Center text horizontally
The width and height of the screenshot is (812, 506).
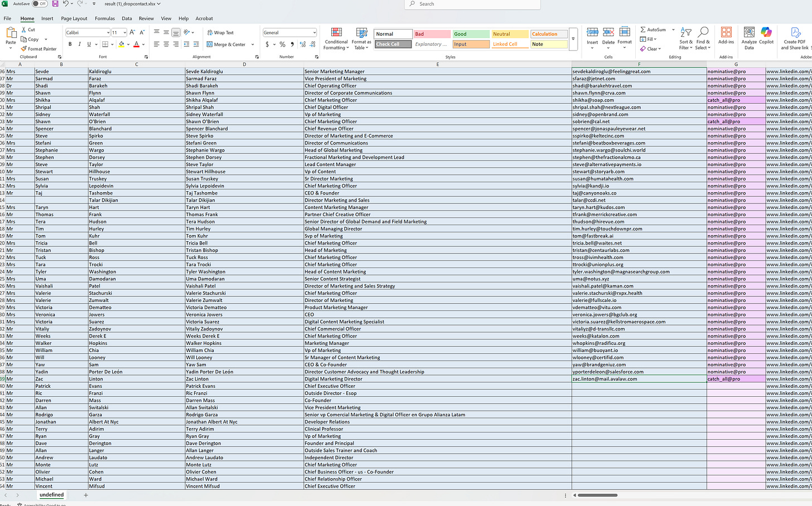[166, 45]
